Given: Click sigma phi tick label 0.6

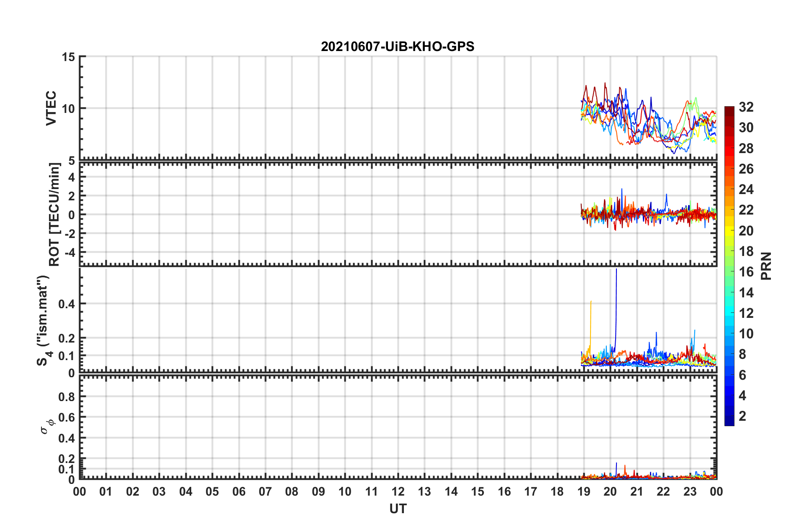Looking at the screenshot, I should [x=67, y=417].
